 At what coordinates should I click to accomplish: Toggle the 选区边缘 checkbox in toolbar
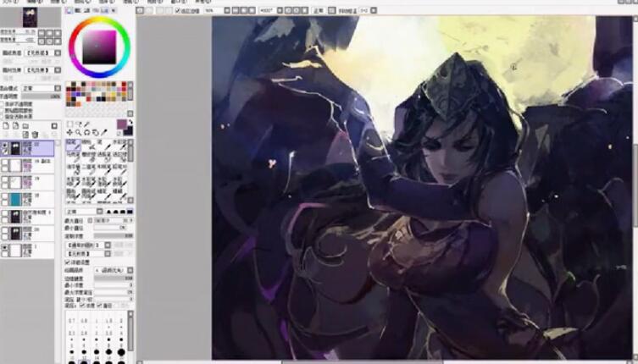click(x=178, y=10)
